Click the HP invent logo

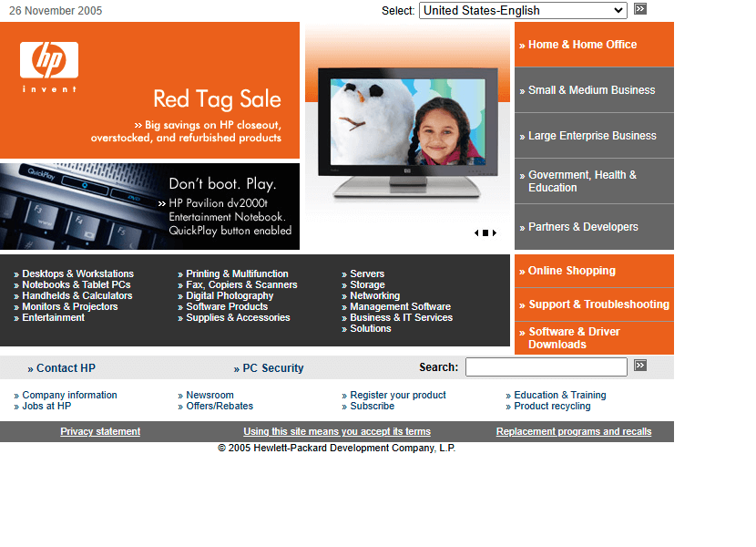point(48,67)
